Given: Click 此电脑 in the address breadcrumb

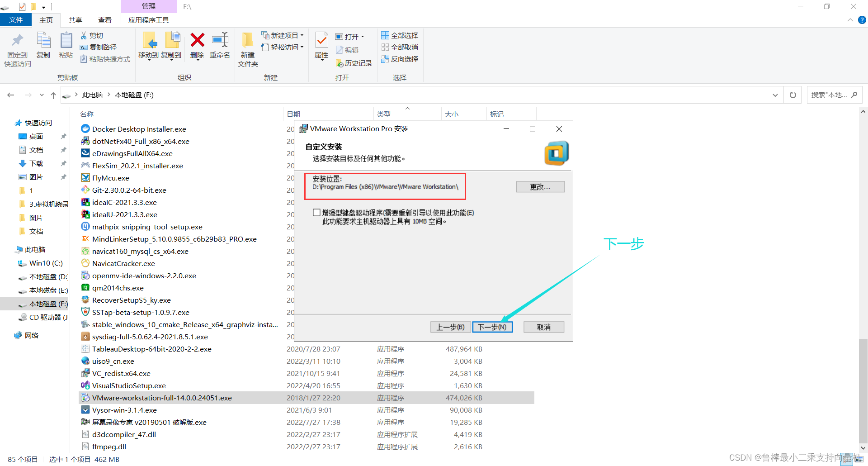Looking at the screenshot, I should [92, 95].
